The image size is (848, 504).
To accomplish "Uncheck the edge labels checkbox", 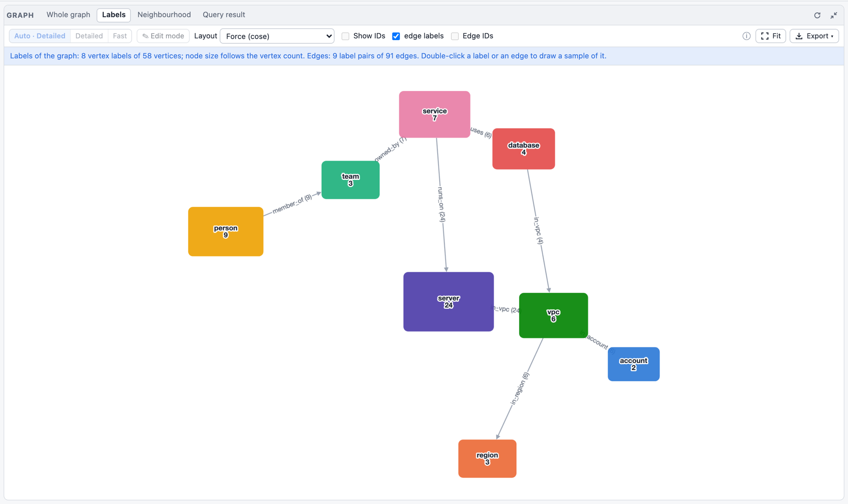I will pyautogui.click(x=396, y=36).
